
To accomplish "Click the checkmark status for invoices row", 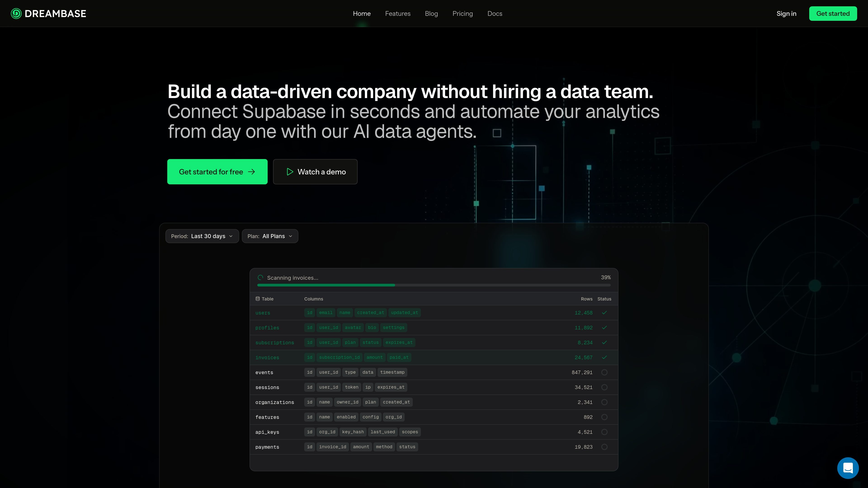I will [x=604, y=357].
